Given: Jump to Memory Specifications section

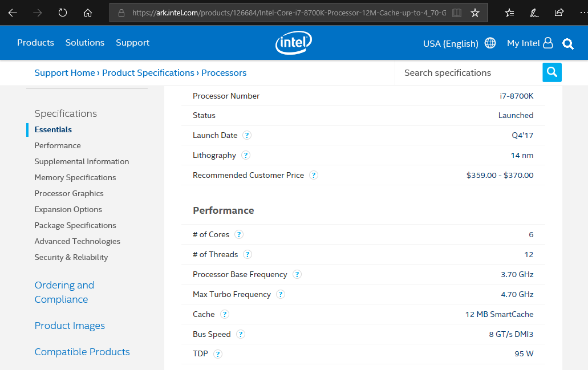Looking at the screenshot, I should [x=75, y=177].
